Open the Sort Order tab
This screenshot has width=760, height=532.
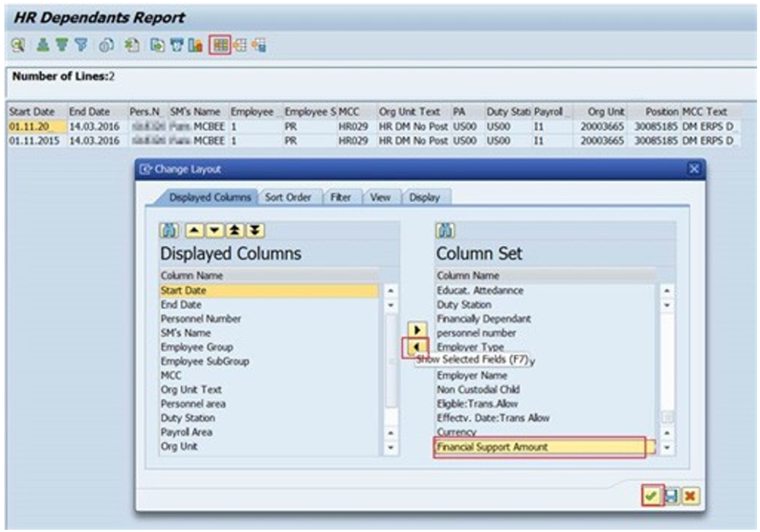pyautogui.click(x=288, y=198)
